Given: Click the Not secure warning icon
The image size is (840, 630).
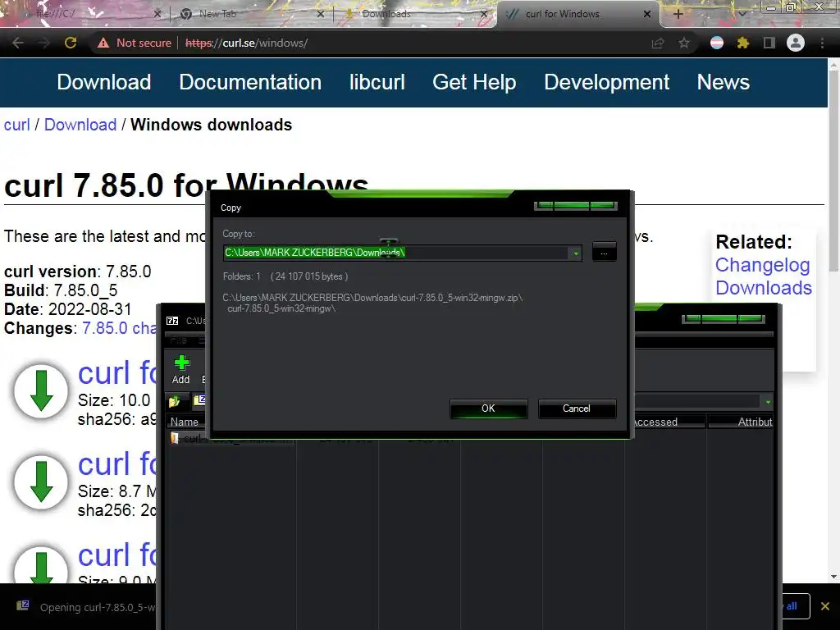Looking at the screenshot, I should (103, 43).
